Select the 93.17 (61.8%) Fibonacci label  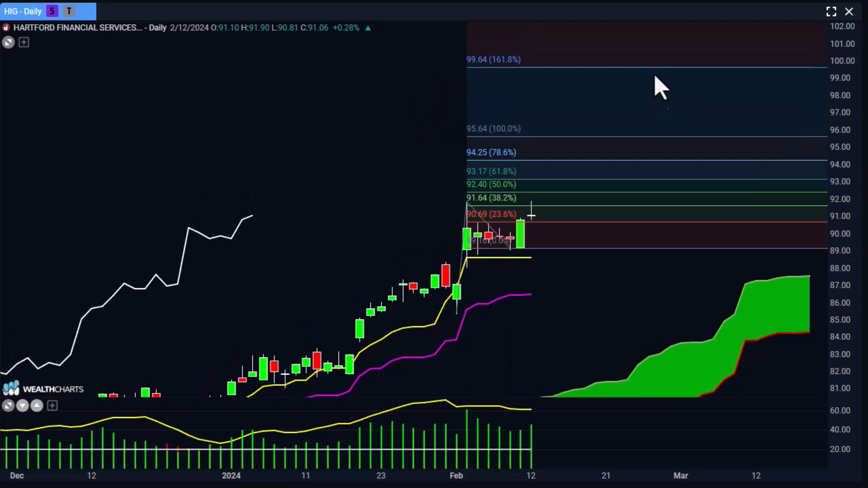(491, 171)
